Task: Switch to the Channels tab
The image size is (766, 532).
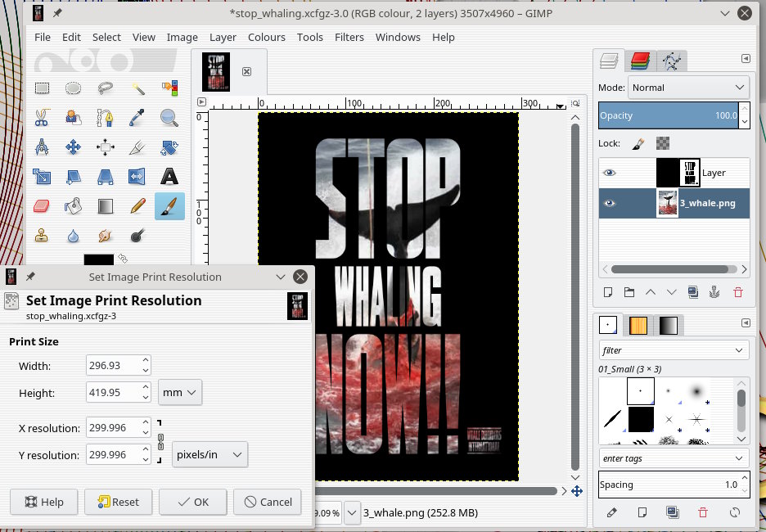Action: coord(640,61)
